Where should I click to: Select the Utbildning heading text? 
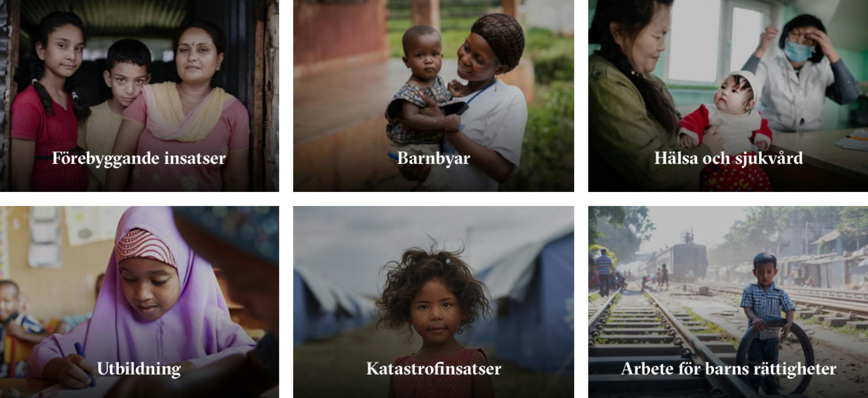(x=139, y=369)
